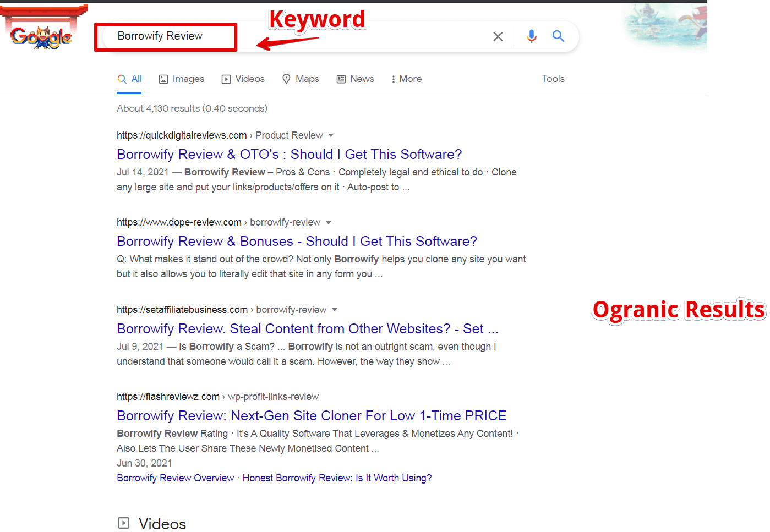Image resolution: width=770 pixels, height=532 pixels.
Task: Expand setaffiliatebusiness.com result options arrow
Action: (x=335, y=310)
